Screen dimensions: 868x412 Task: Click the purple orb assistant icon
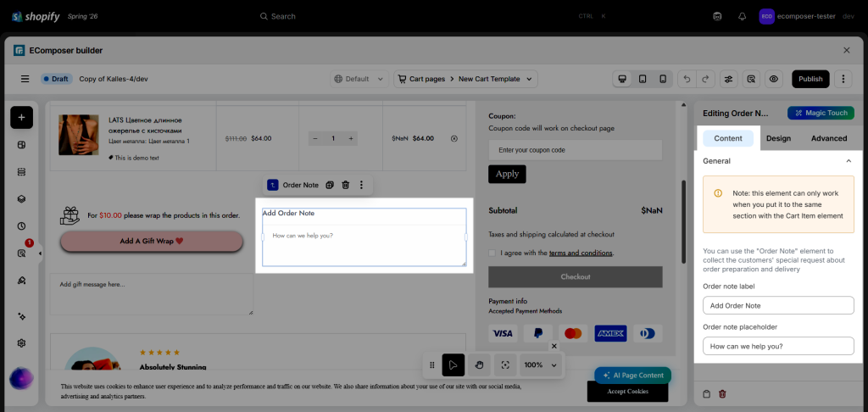[x=21, y=379]
